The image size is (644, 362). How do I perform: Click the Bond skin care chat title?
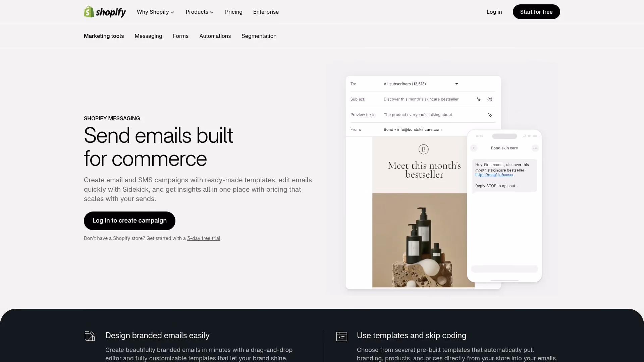(x=504, y=148)
